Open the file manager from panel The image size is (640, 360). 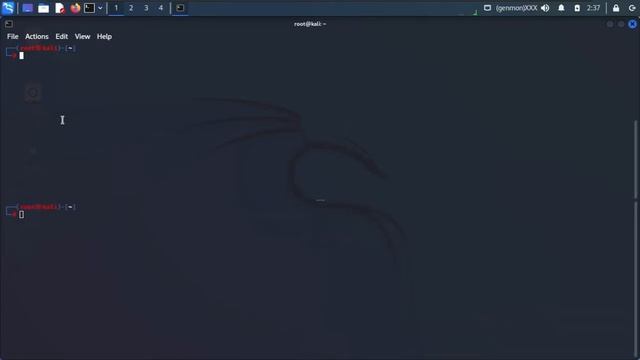point(43,8)
